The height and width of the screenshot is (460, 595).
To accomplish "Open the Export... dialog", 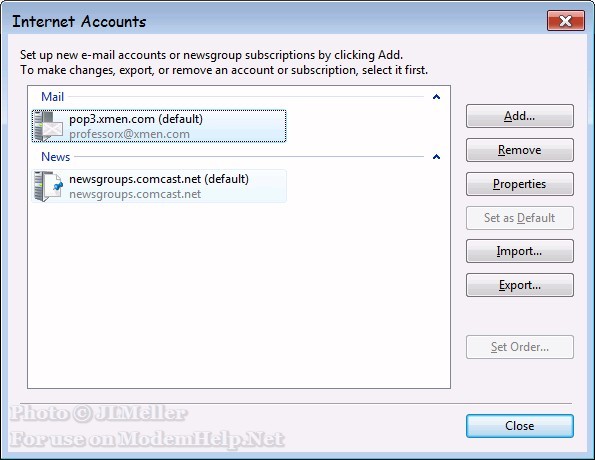I will [x=519, y=285].
